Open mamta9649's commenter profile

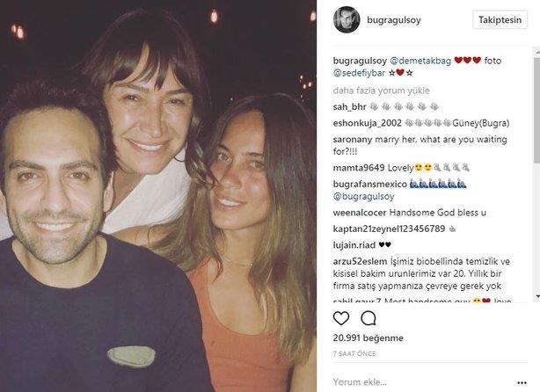click(x=357, y=167)
